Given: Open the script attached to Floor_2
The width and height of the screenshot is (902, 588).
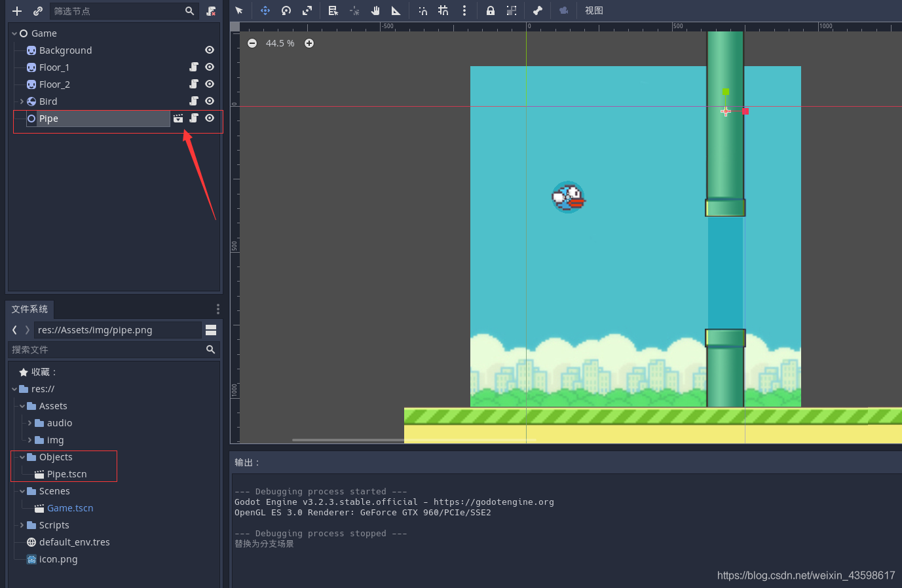Looking at the screenshot, I should pos(194,84).
